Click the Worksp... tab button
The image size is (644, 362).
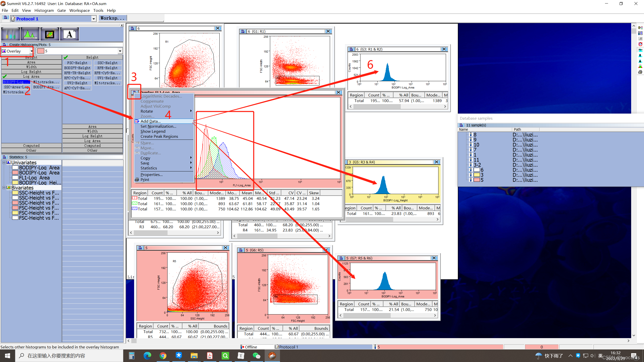coord(112,18)
